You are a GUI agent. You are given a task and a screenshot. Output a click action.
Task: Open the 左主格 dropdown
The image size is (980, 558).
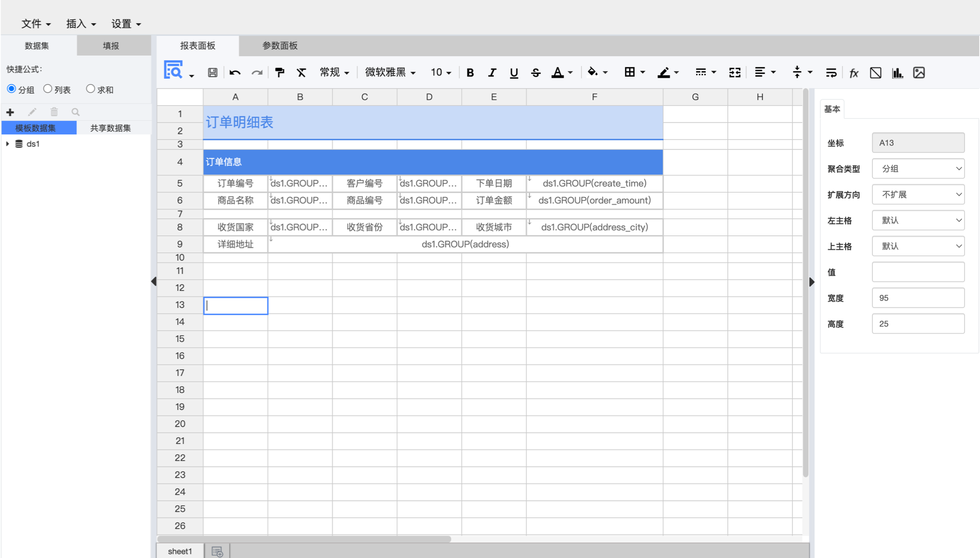point(918,220)
